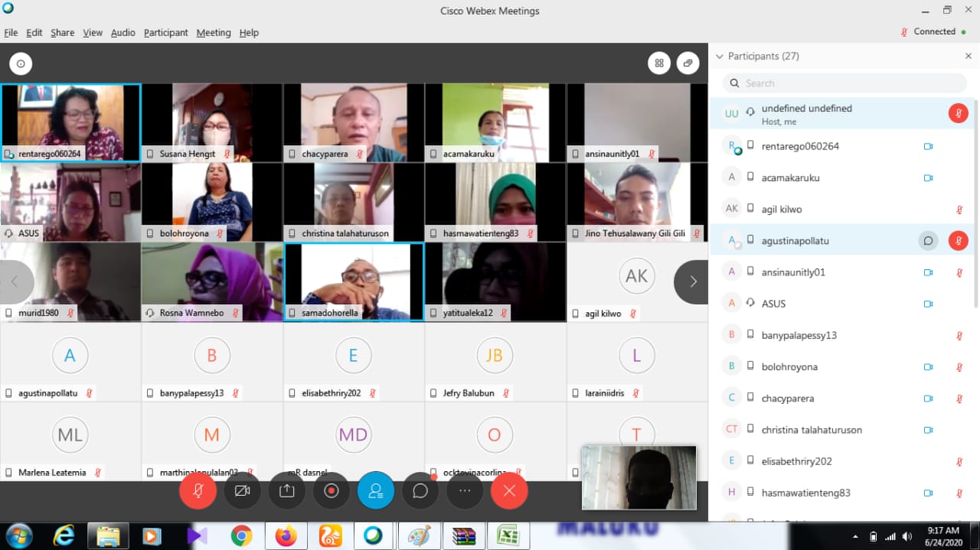
Task: Click the share content button in toolbar
Action: coord(287,491)
